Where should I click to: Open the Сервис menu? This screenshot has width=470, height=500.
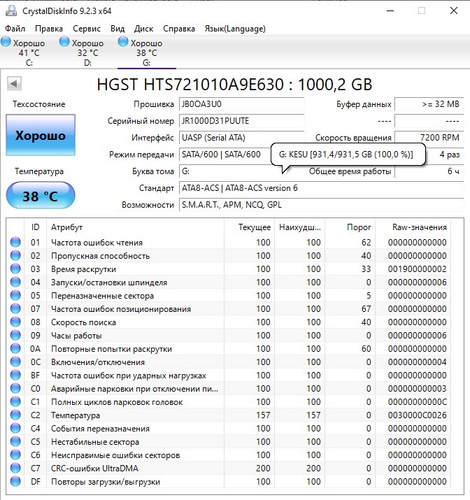click(x=86, y=29)
